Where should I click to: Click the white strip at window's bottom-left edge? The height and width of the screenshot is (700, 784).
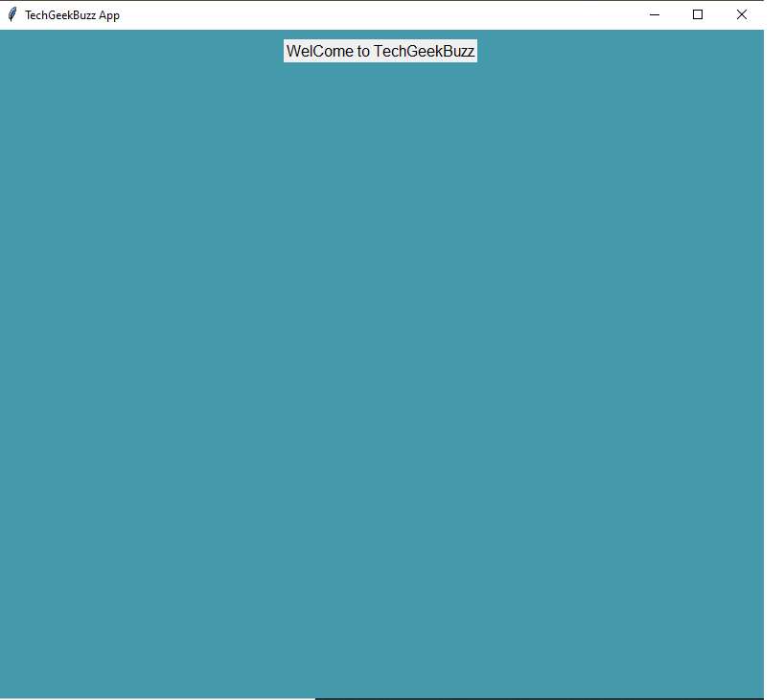[153, 698]
